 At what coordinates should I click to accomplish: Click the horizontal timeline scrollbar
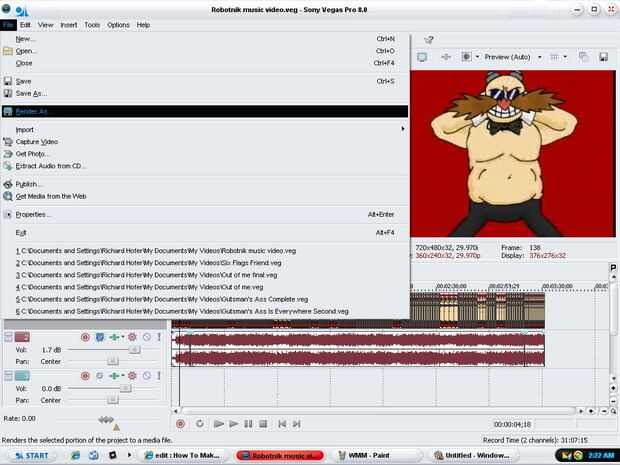pos(378,411)
